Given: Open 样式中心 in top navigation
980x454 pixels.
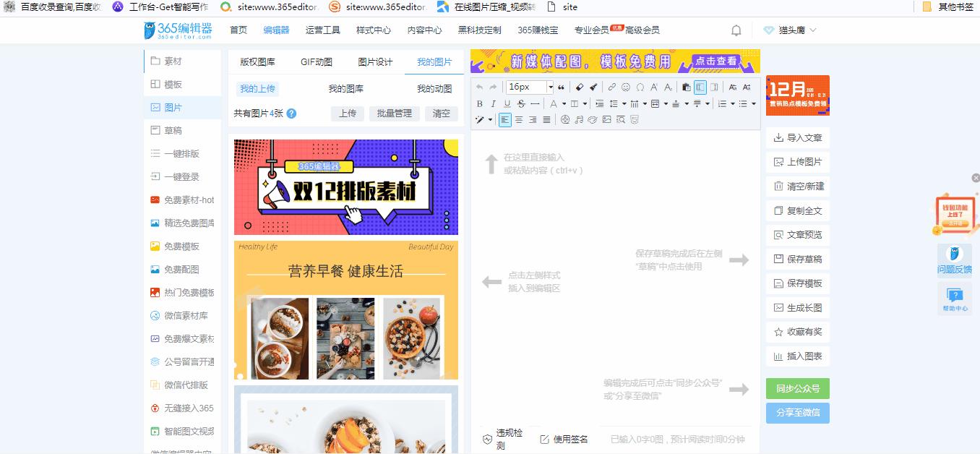Looking at the screenshot, I should (x=374, y=30).
